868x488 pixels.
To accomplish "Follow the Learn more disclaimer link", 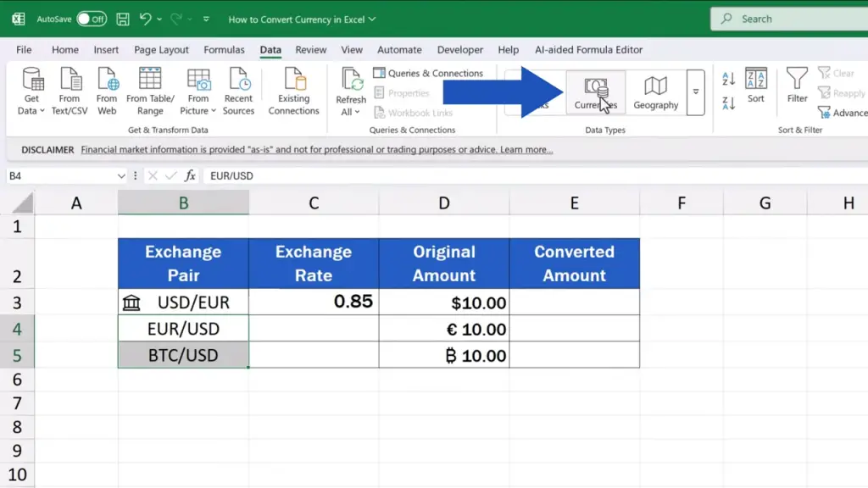I will point(526,150).
